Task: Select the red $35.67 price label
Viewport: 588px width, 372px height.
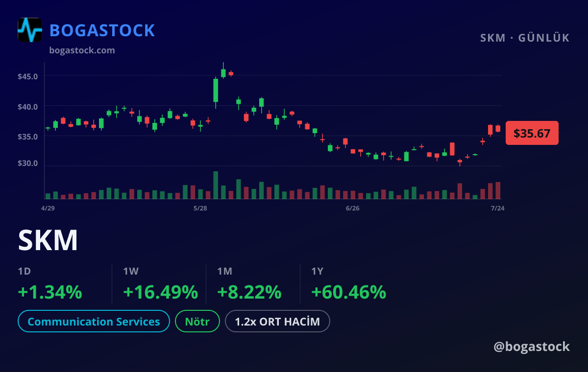Action: 532,133
